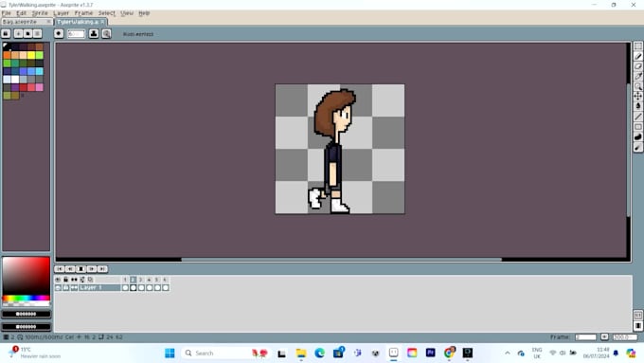The width and height of the screenshot is (644, 363).
Task: Open the Layer menu
Action: [x=62, y=13]
